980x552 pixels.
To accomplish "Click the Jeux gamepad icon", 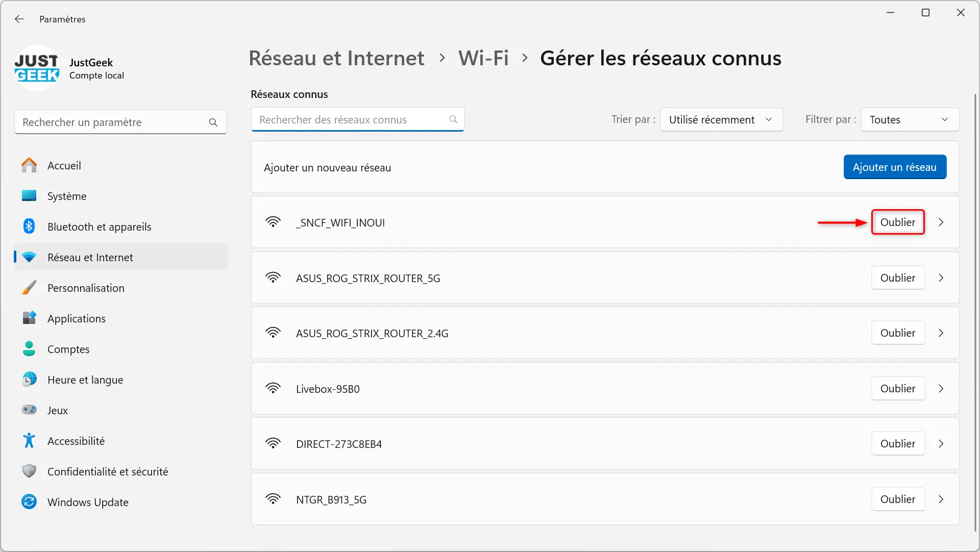I will (x=29, y=410).
